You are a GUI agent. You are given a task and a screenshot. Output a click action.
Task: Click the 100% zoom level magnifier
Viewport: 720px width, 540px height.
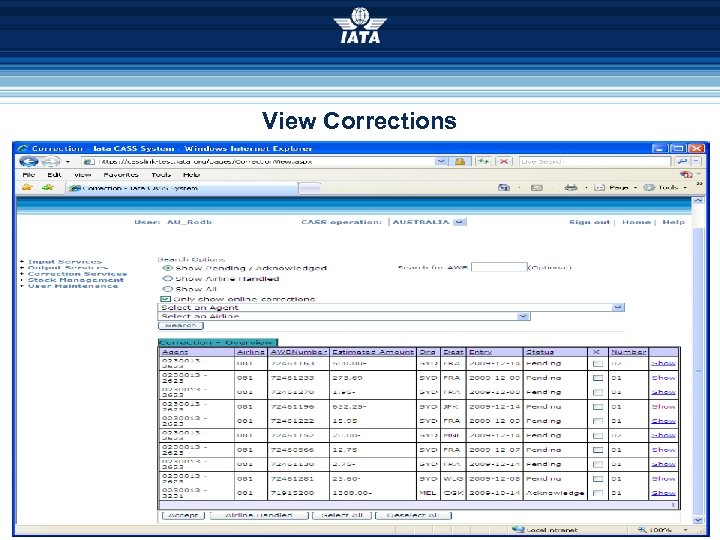[x=642, y=530]
